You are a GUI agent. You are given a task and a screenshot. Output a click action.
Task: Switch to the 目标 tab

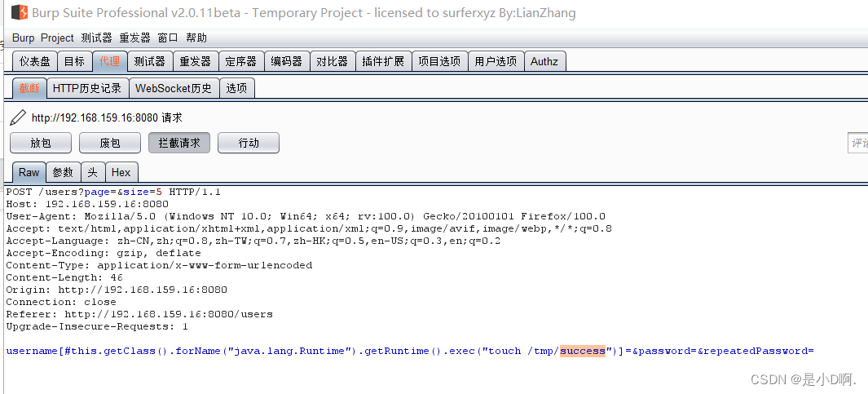point(75,61)
